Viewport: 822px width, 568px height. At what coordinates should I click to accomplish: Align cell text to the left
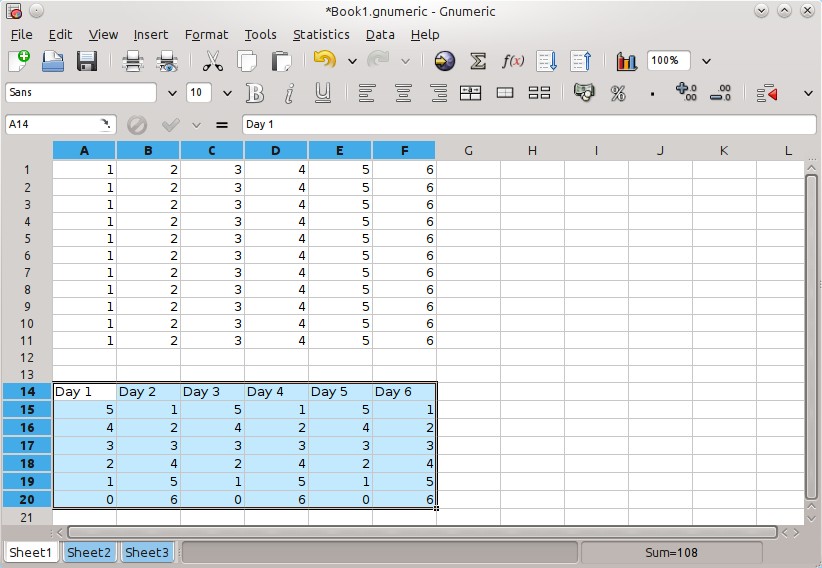click(x=367, y=93)
